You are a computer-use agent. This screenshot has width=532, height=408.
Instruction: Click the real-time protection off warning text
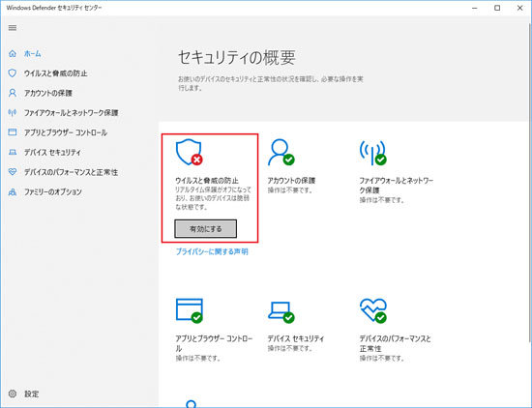213,198
